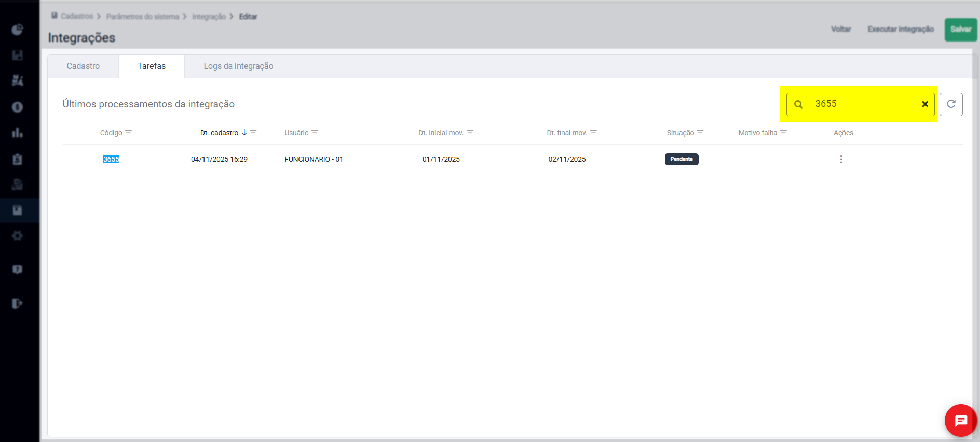Viewport: 980px width, 442px height.
Task: Open the Motivo falha column filter icon
Action: point(783,133)
